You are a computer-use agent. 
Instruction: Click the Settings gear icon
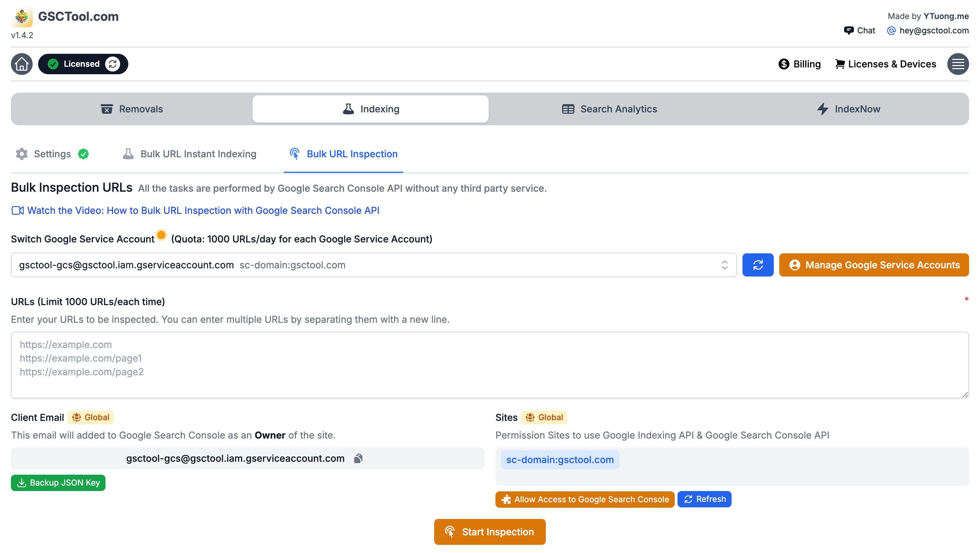click(x=22, y=154)
